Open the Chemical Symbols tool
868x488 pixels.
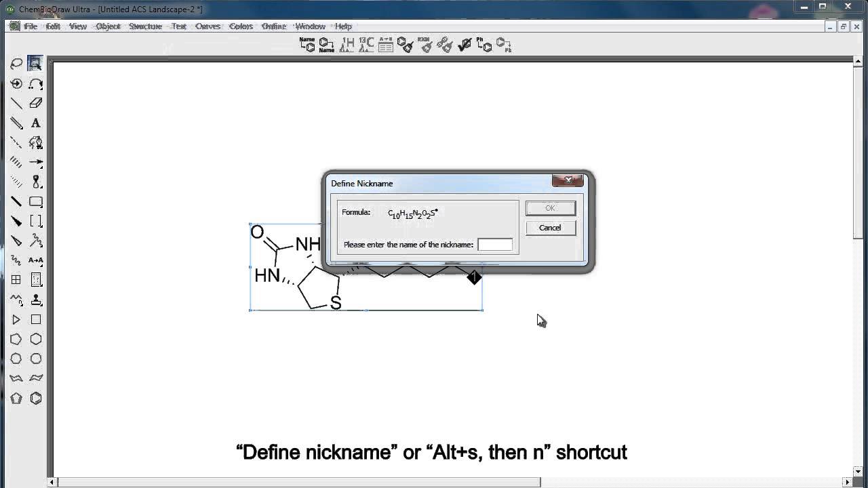click(x=35, y=241)
